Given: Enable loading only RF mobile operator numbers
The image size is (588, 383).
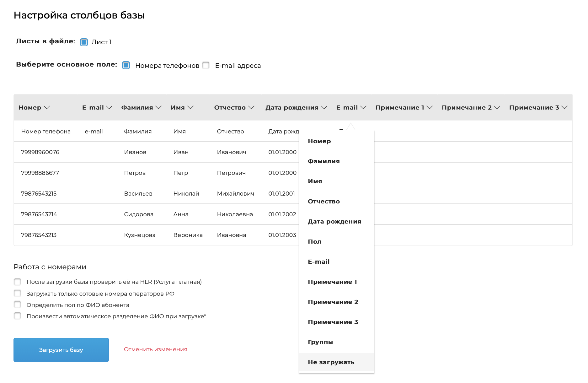Looking at the screenshot, I should tap(18, 294).
